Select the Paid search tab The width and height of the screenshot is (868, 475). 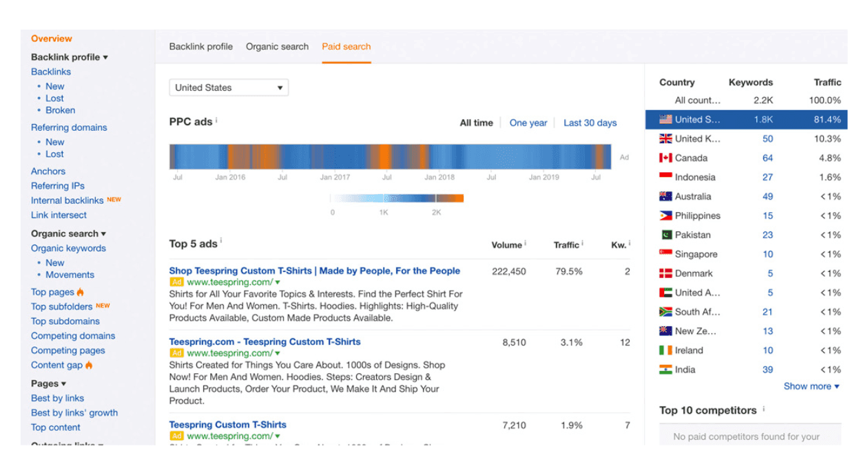click(x=346, y=46)
